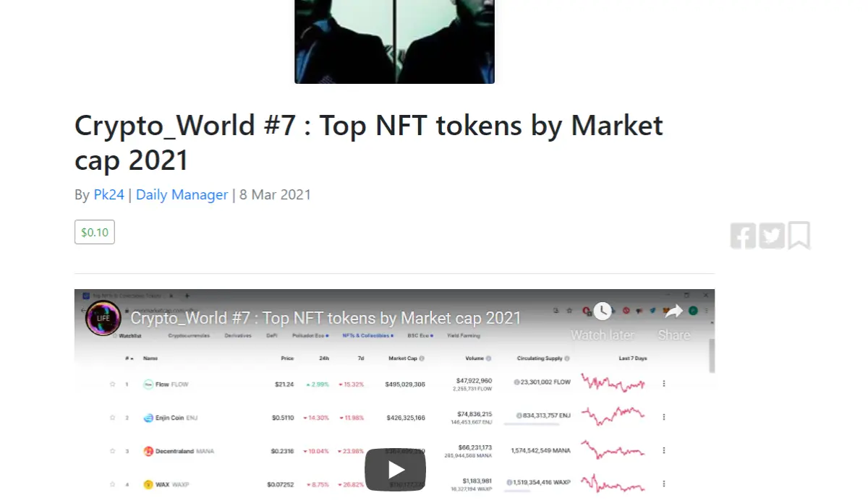Click the YouTube play button
868x503 pixels.
[395, 470]
